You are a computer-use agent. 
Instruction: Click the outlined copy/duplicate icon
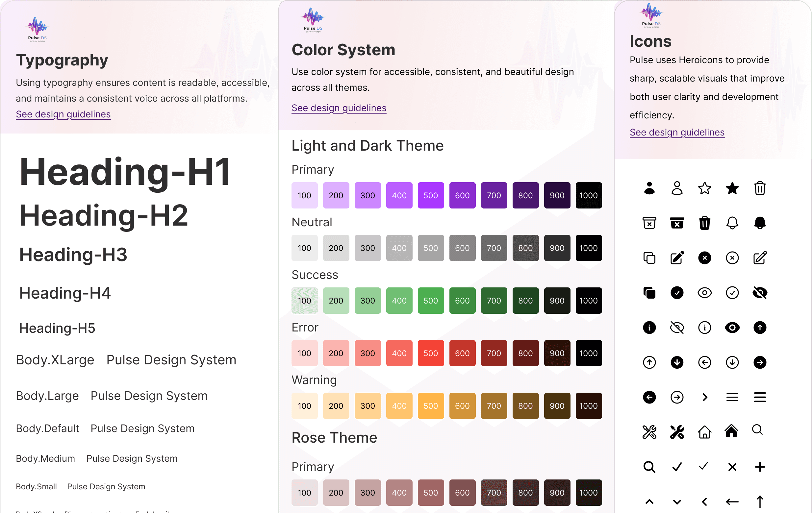point(649,258)
